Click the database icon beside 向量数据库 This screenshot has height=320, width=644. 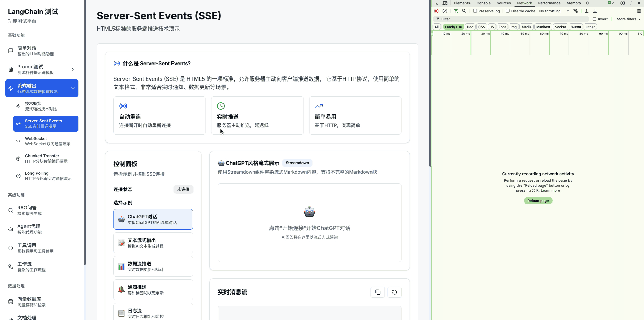click(x=11, y=302)
